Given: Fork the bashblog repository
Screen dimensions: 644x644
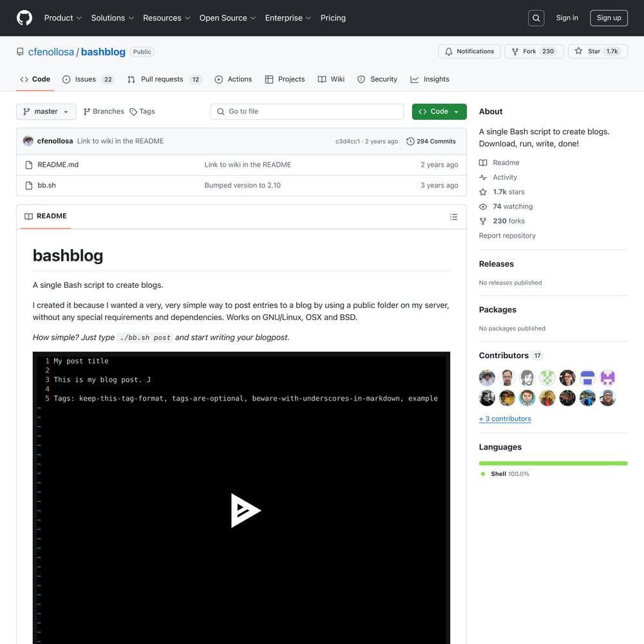Looking at the screenshot, I should pyautogui.click(x=534, y=52).
